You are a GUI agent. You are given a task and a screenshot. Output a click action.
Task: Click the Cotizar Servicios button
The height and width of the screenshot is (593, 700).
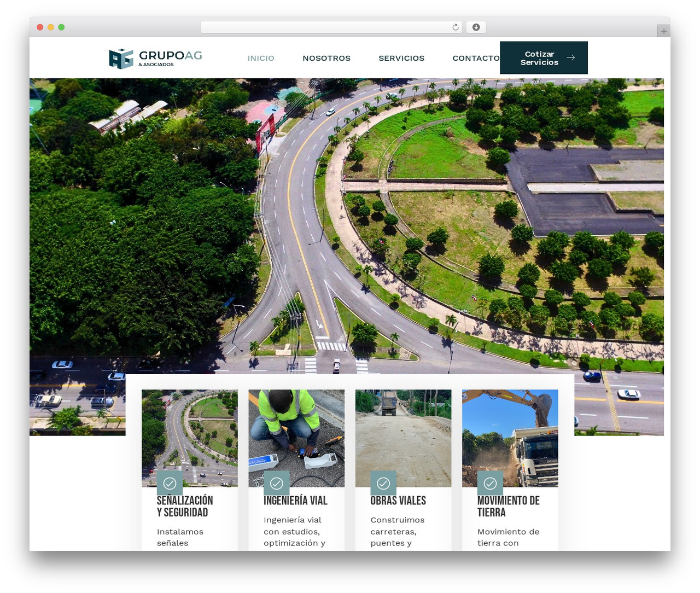click(x=544, y=58)
